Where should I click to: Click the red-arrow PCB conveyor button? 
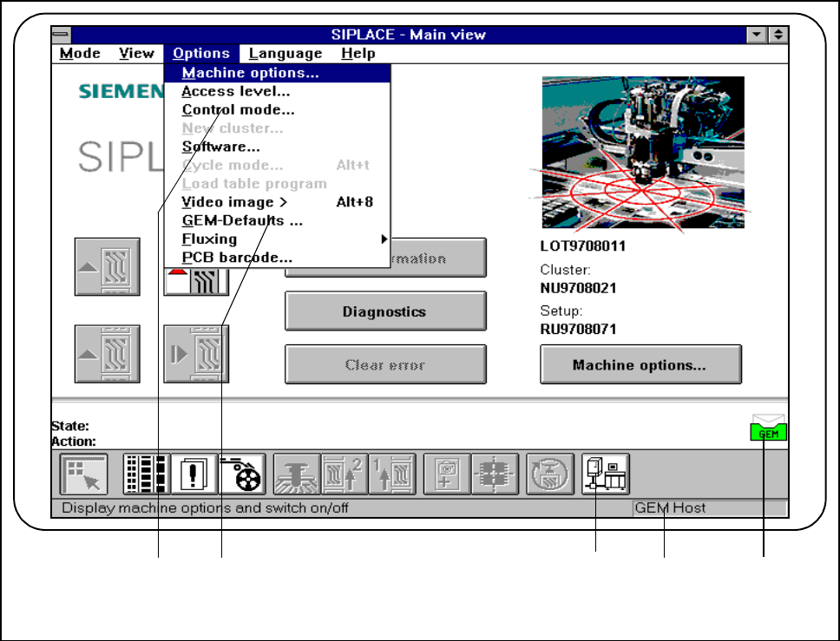(x=196, y=281)
